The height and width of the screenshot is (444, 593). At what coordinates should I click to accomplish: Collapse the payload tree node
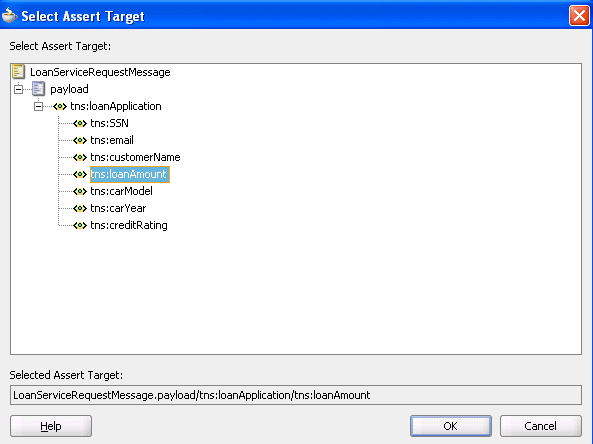18,89
